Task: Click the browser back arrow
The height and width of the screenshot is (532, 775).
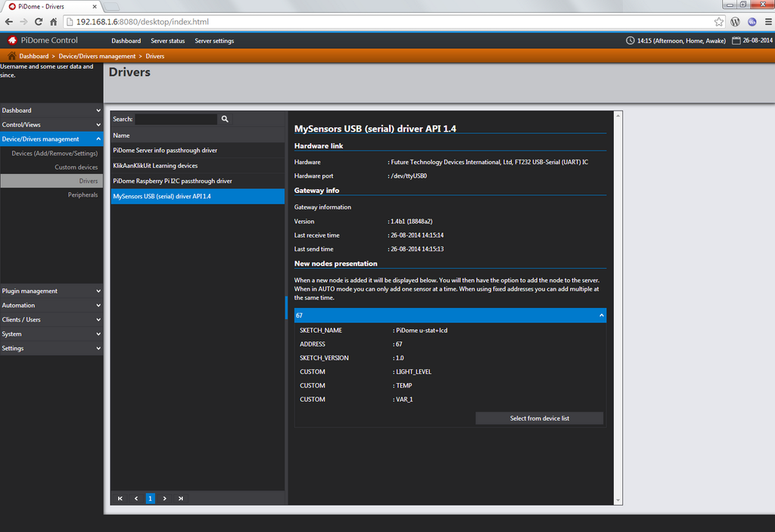Action: click(x=9, y=22)
